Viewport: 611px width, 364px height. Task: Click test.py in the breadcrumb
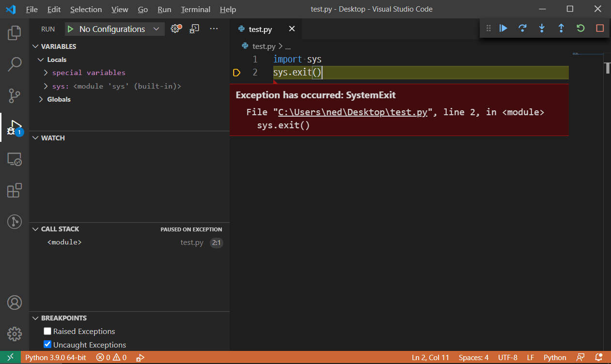pyautogui.click(x=264, y=46)
